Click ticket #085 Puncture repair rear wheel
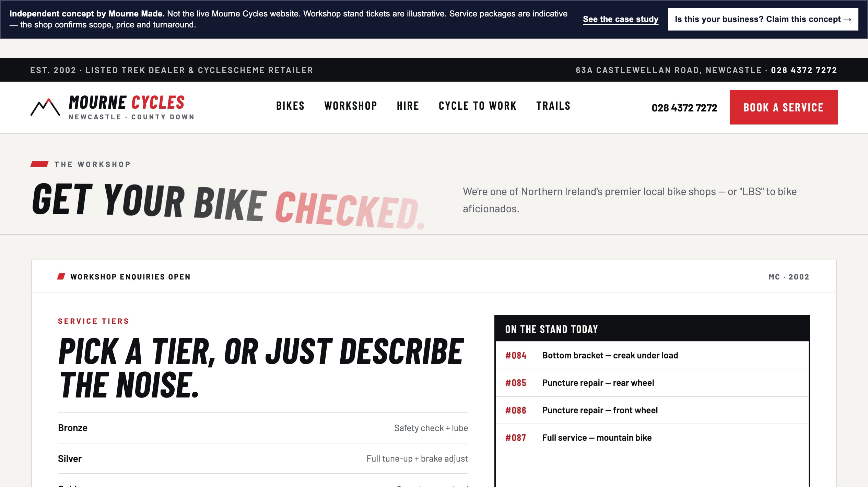 pos(652,383)
